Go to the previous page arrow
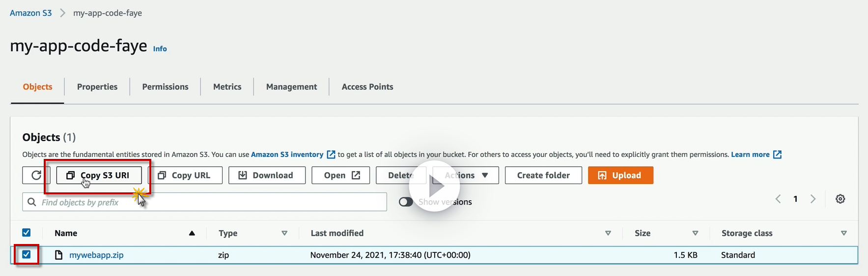 tap(778, 199)
